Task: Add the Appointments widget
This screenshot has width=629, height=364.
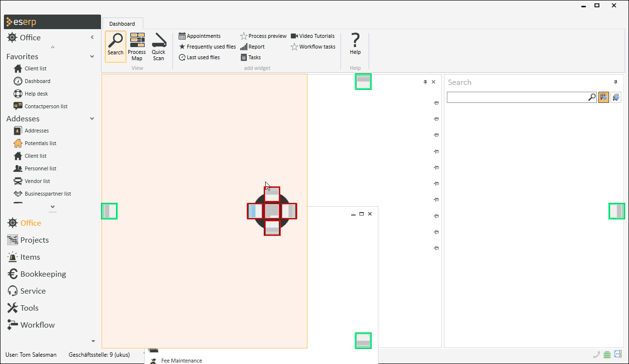Action: click(200, 36)
